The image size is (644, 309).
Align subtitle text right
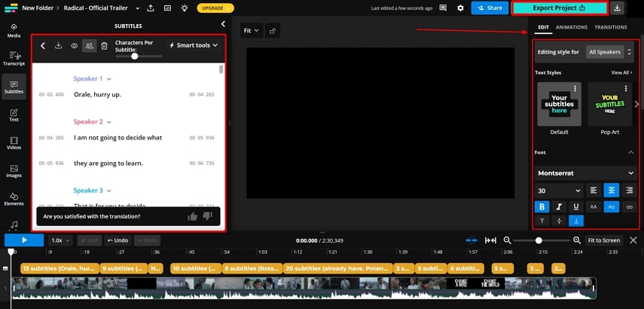point(629,190)
